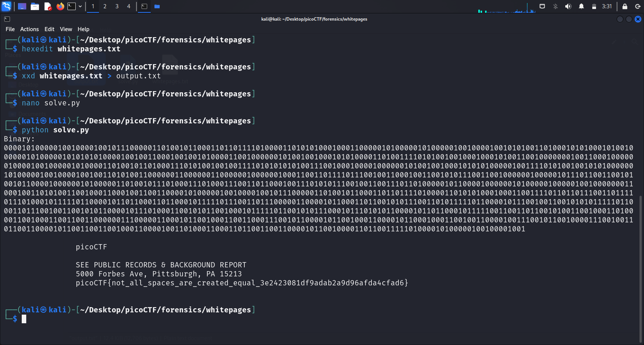Open the file manager launcher in panel
This screenshot has width=644, height=345.
[35, 6]
